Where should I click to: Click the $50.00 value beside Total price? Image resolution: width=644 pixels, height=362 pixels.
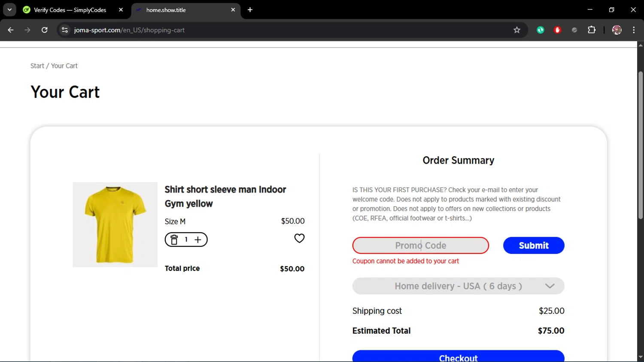coord(292,269)
